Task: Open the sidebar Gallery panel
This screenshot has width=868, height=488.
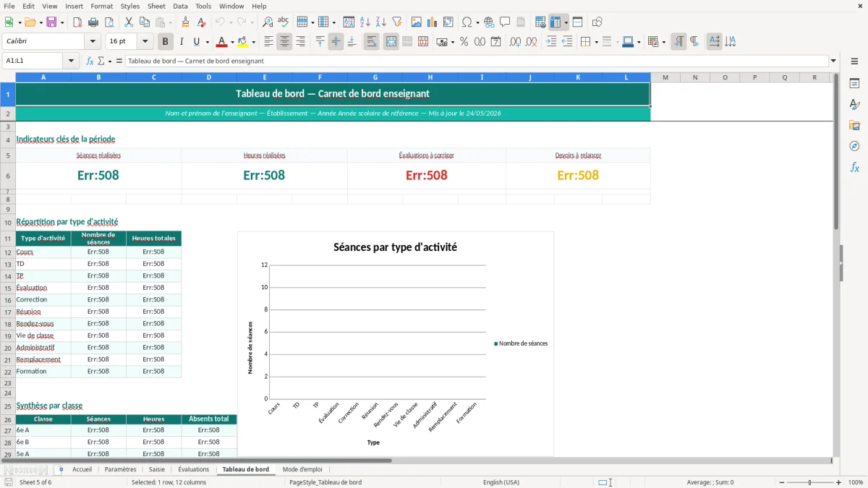Action: click(854, 125)
